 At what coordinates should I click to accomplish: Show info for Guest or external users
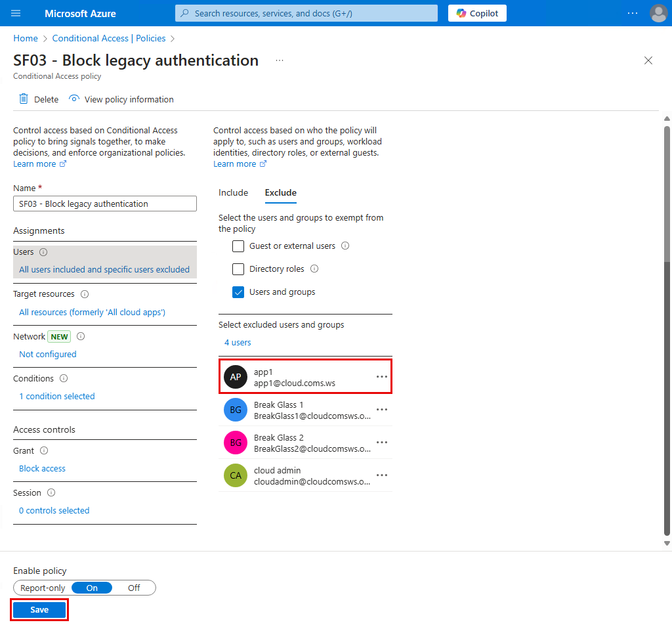tap(345, 246)
